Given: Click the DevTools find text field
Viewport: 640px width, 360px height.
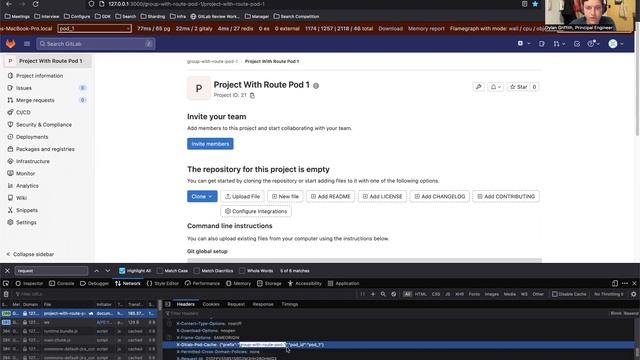Looking at the screenshot, I should pyautogui.click(x=51, y=271).
